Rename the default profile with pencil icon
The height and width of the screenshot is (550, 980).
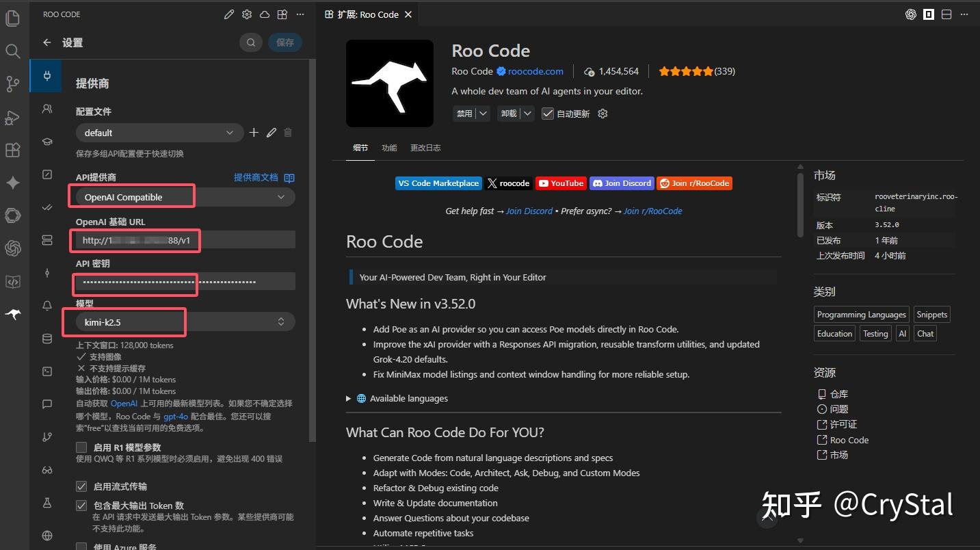[x=272, y=133]
